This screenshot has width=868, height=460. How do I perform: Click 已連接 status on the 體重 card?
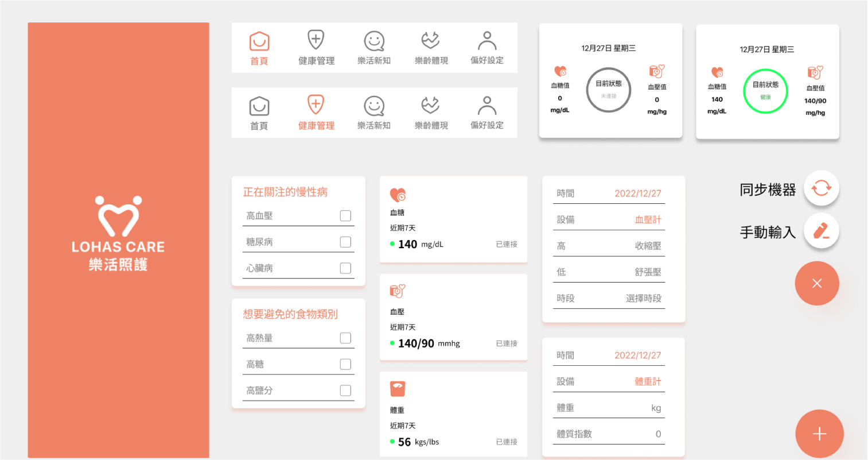point(507,442)
